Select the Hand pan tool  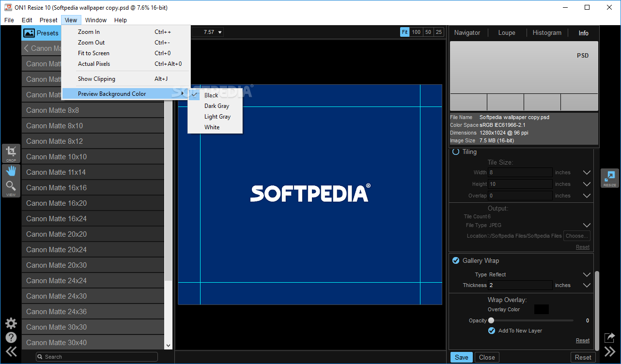11,171
